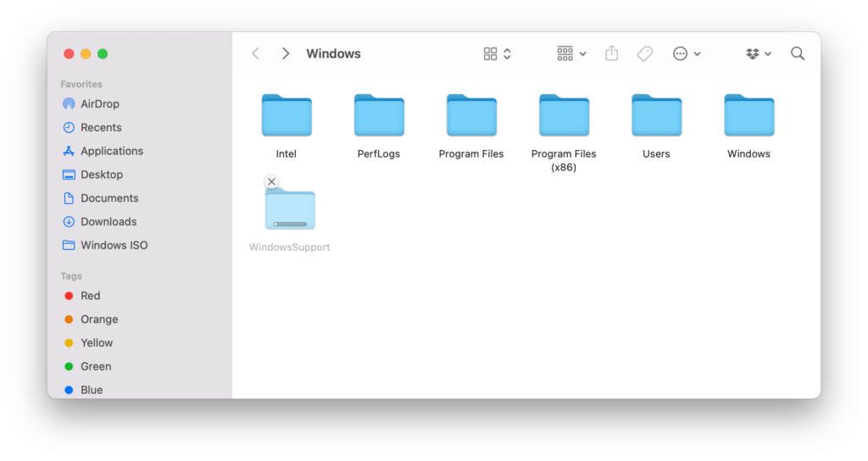Filter by the Orange tag
Screen dimensions: 868x461
point(91,319)
